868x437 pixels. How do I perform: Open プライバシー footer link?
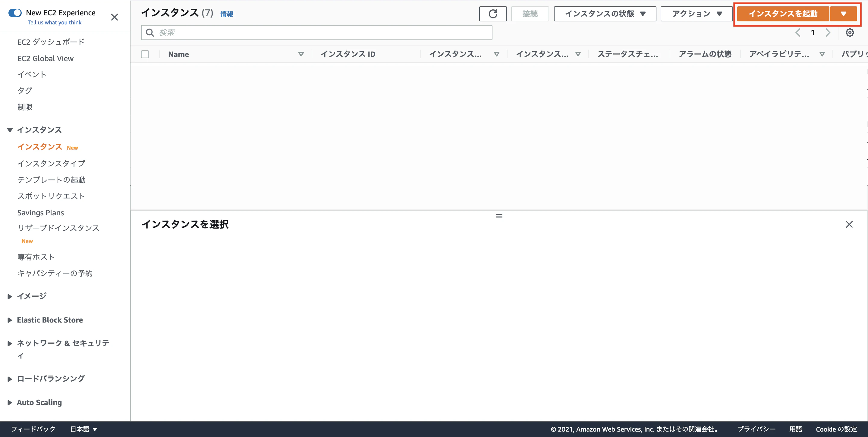[756, 429]
